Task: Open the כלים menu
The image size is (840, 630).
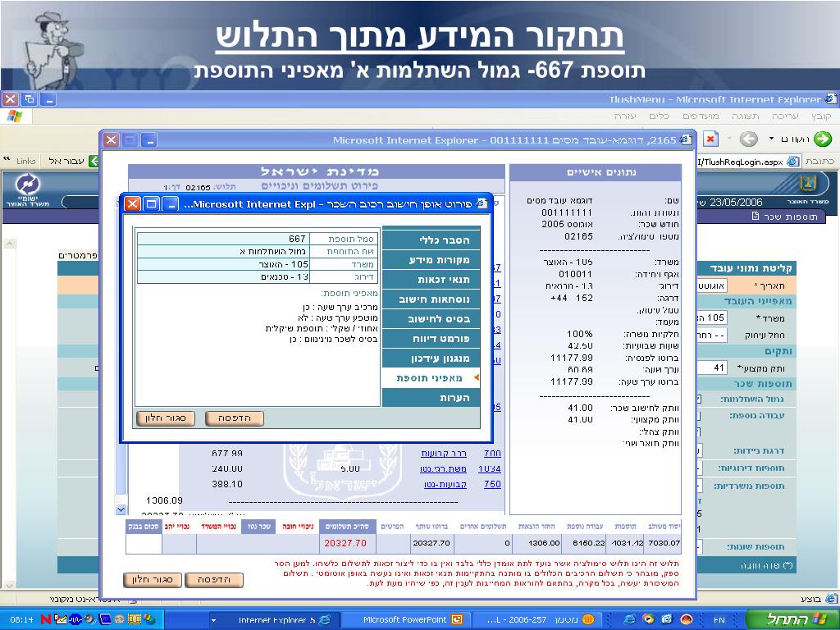Action: point(659,116)
